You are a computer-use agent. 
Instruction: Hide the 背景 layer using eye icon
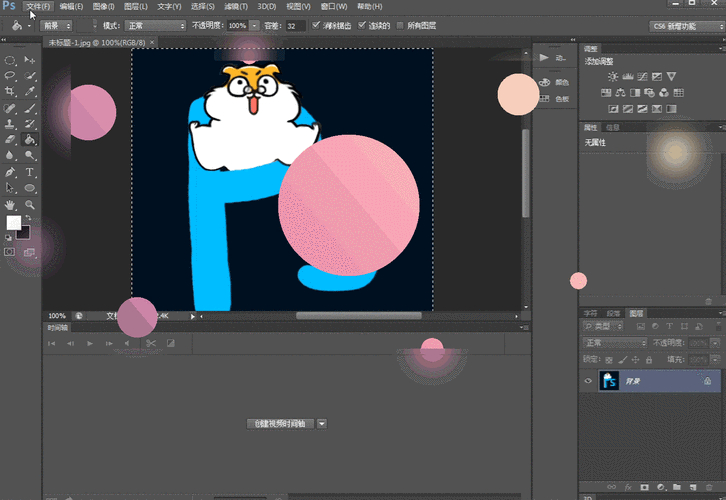(x=589, y=381)
